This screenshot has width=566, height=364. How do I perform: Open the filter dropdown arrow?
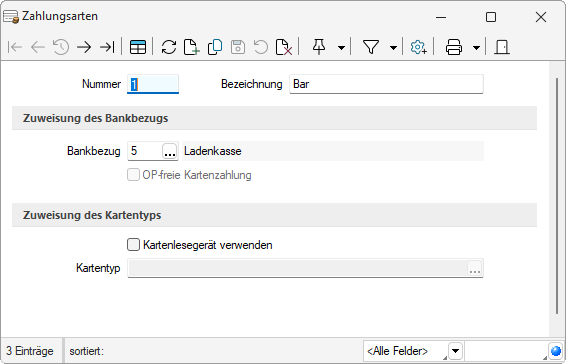(x=393, y=48)
